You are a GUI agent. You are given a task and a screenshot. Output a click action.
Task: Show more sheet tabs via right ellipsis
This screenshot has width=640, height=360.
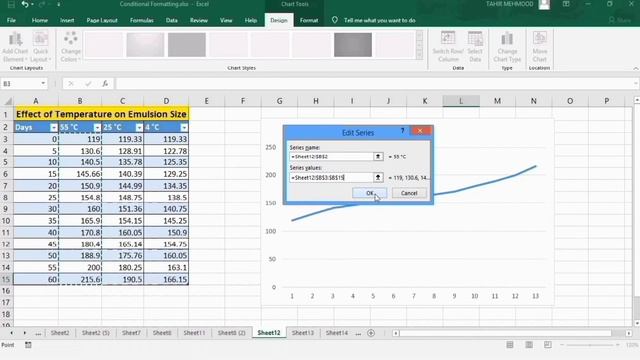pyautogui.click(x=358, y=333)
